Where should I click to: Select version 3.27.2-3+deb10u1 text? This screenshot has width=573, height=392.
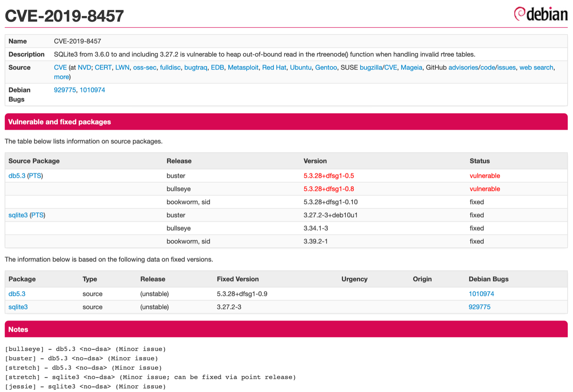click(x=331, y=215)
